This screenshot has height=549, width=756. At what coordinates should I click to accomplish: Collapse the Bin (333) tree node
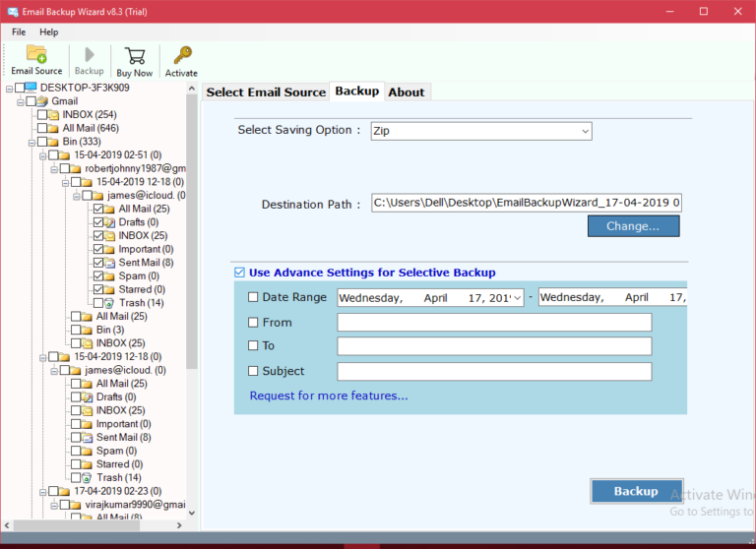point(31,142)
